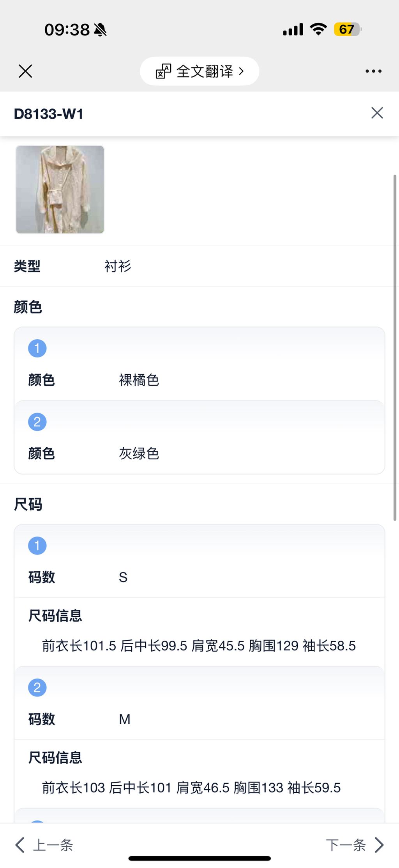Open 全文翻译 full-text translation
Image resolution: width=399 pixels, height=868 pixels.
205,71
